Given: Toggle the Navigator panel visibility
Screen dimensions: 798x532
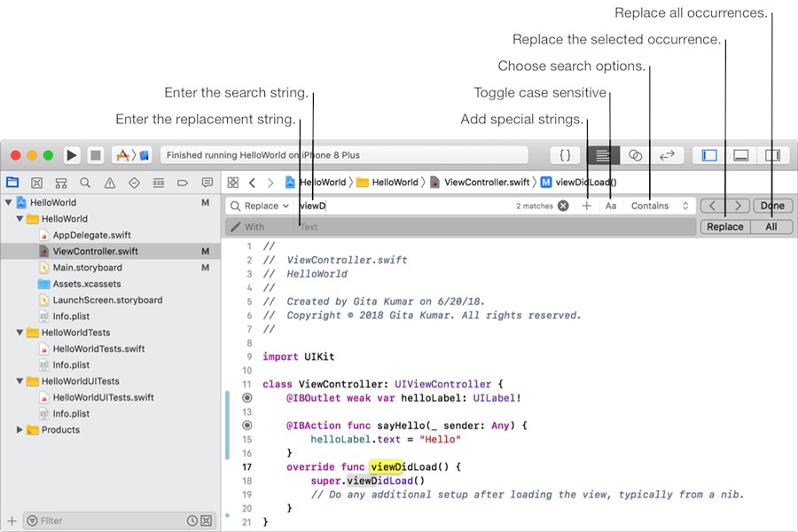Looking at the screenshot, I should 709,155.
